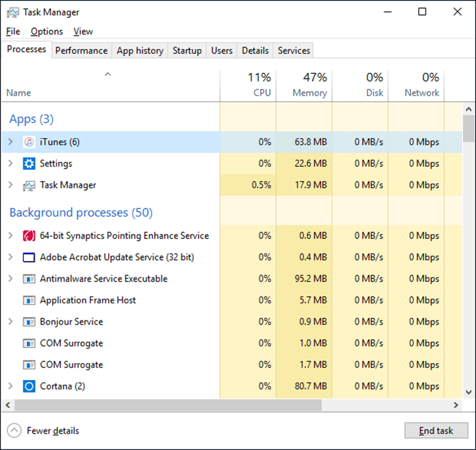Open the Options menu
This screenshot has width=476, height=450.
(x=47, y=32)
